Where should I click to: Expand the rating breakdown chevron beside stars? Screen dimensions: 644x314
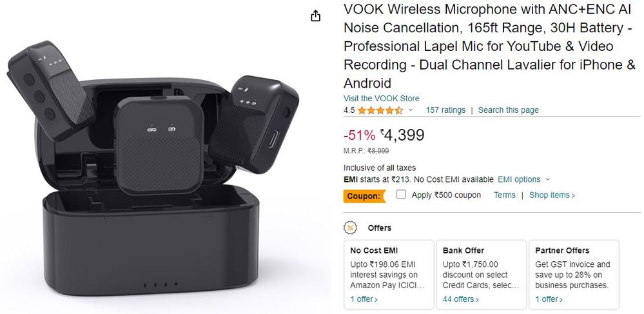[x=411, y=110]
